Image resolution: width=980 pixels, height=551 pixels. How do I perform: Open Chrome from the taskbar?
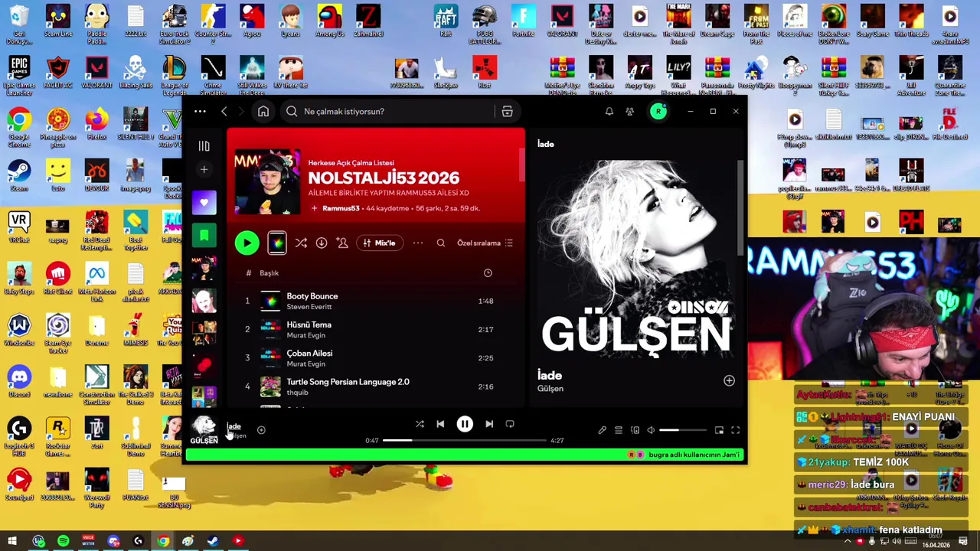[x=163, y=541]
